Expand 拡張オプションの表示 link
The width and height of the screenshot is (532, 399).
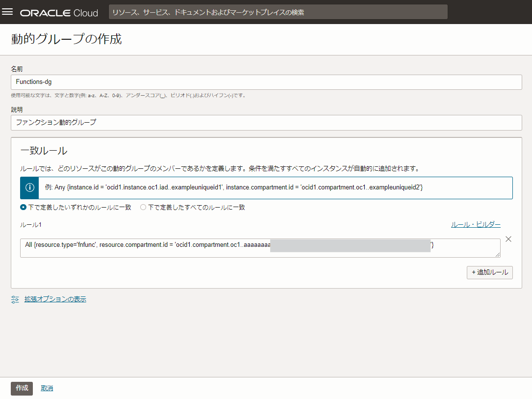coord(55,299)
